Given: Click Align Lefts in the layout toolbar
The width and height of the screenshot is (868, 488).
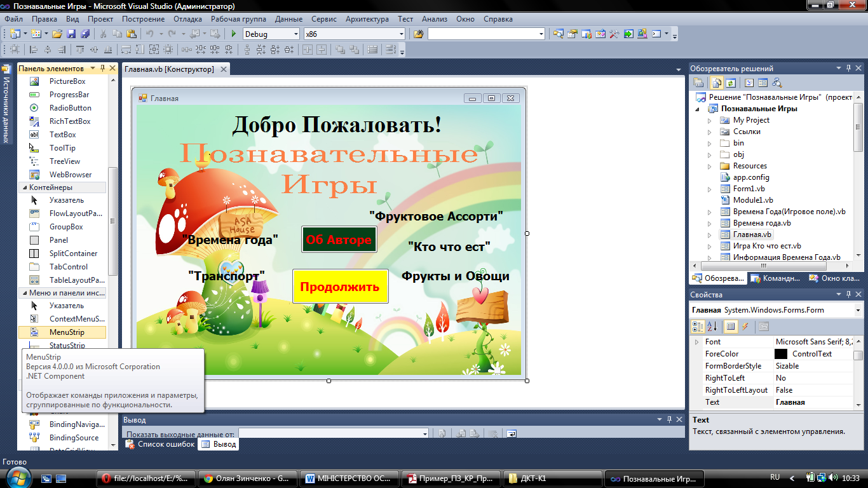Looking at the screenshot, I should [x=33, y=49].
